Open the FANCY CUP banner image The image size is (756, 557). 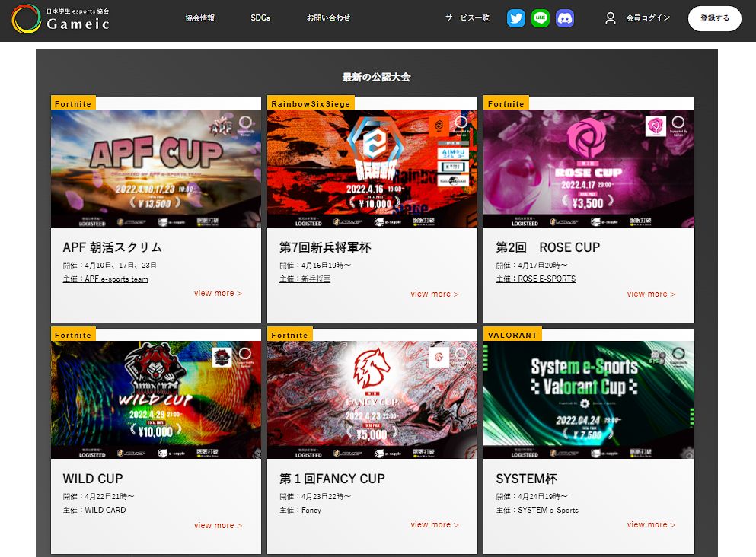(x=372, y=399)
